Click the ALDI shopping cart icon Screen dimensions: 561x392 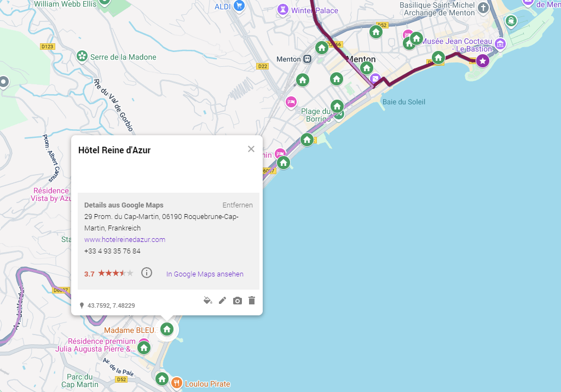[x=239, y=5]
